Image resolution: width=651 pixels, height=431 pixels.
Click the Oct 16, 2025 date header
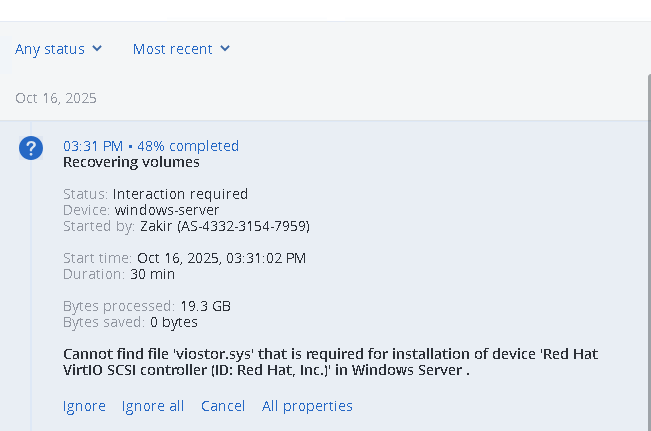click(56, 98)
